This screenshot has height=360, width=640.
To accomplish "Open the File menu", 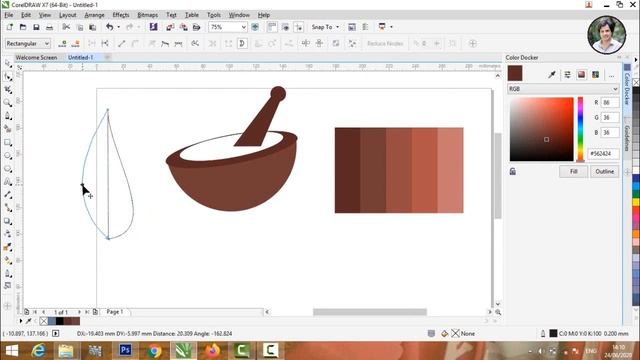I will (x=9, y=15).
